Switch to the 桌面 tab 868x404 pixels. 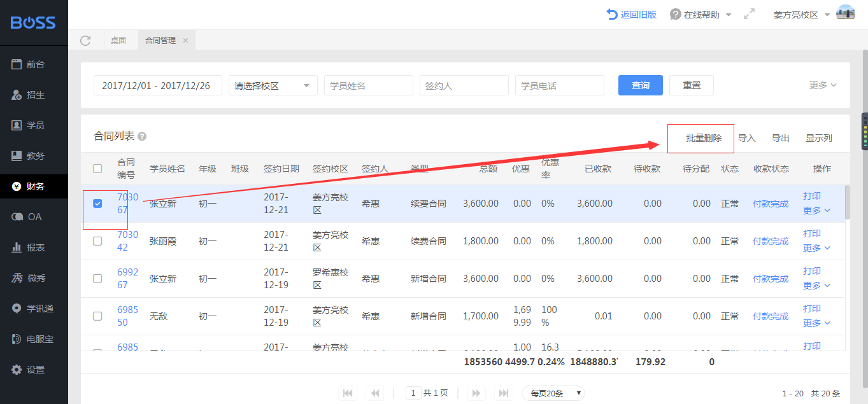coord(118,40)
